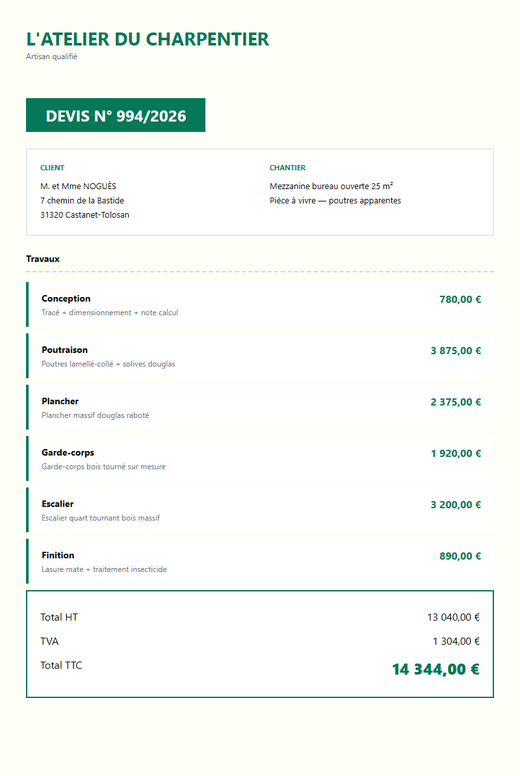
Task: Click the Total HT amount 13 040,00 €
Action: [454, 617]
